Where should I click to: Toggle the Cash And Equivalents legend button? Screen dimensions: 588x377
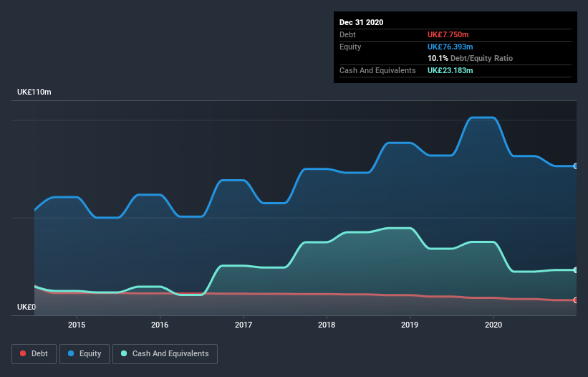point(165,354)
